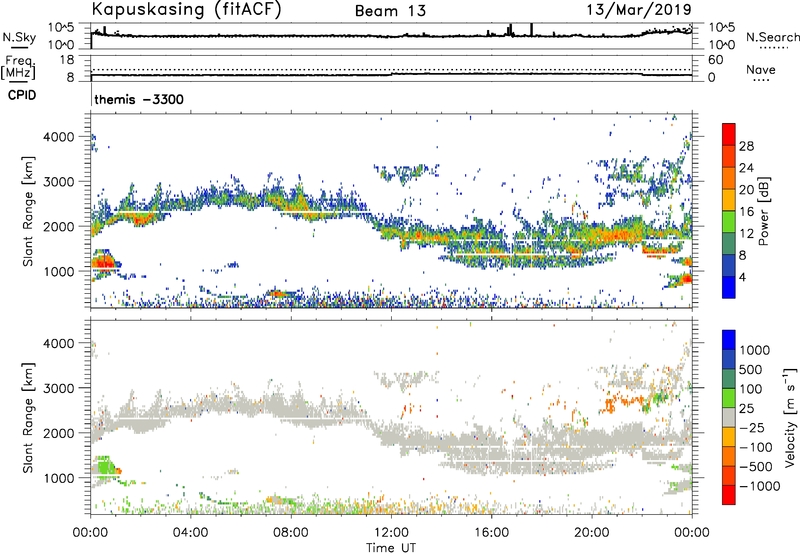Click the date "13/Mar/2019"
This screenshot has height=554, width=800.
[639, 9]
